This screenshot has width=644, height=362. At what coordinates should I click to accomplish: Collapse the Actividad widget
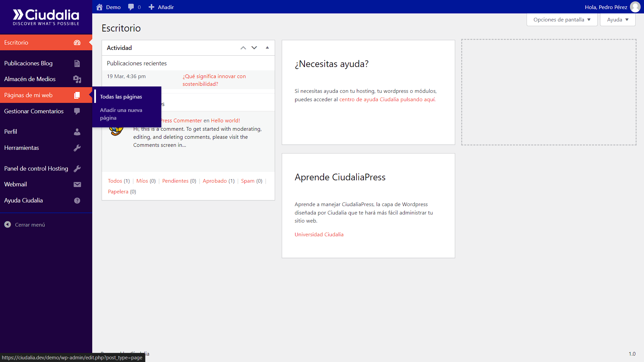[x=267, y=48]
